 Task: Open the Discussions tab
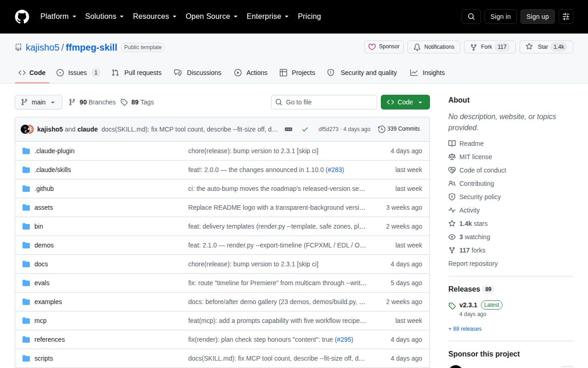click(x=198, y=73)
